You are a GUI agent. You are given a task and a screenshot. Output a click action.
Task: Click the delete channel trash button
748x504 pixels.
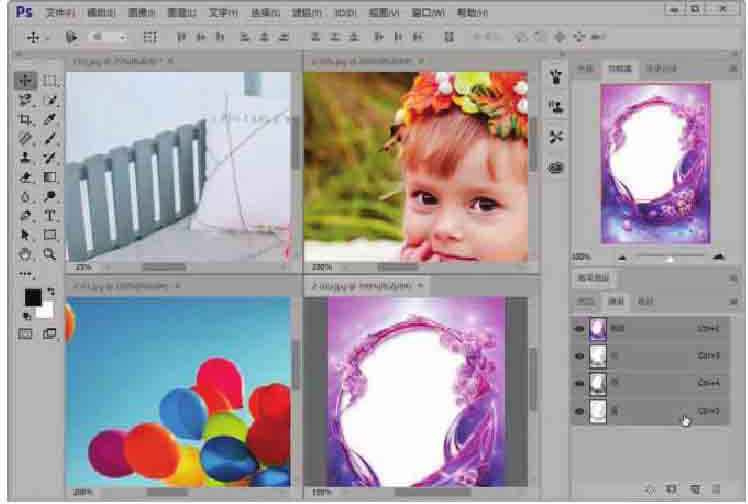click(718, 489)
